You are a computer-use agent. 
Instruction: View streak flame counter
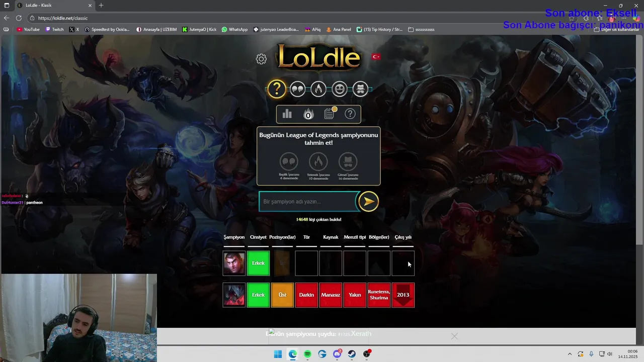[308, 114]
